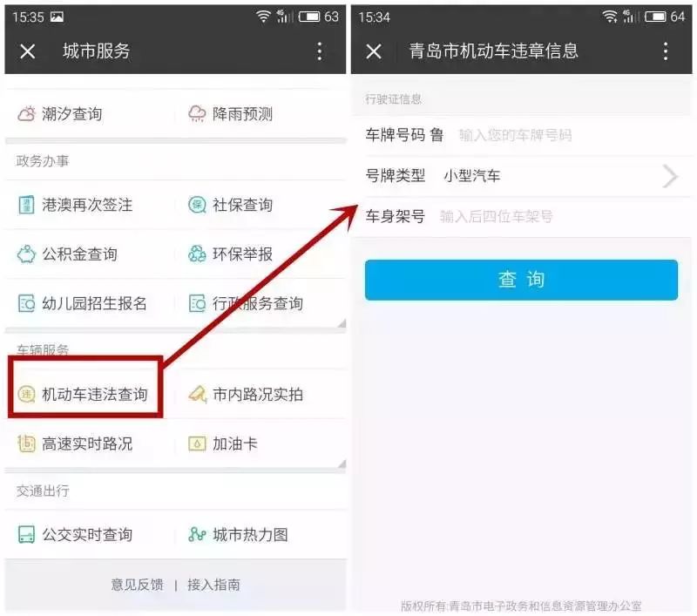
Task: Open 港澳再次签注 service icon
Action: 26,205
